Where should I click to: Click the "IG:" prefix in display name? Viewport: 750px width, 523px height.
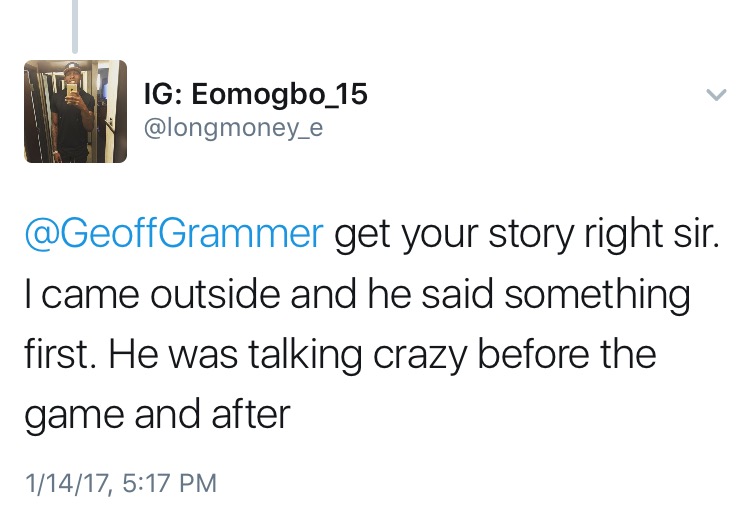pyautogui.click(x=163, y=94)
